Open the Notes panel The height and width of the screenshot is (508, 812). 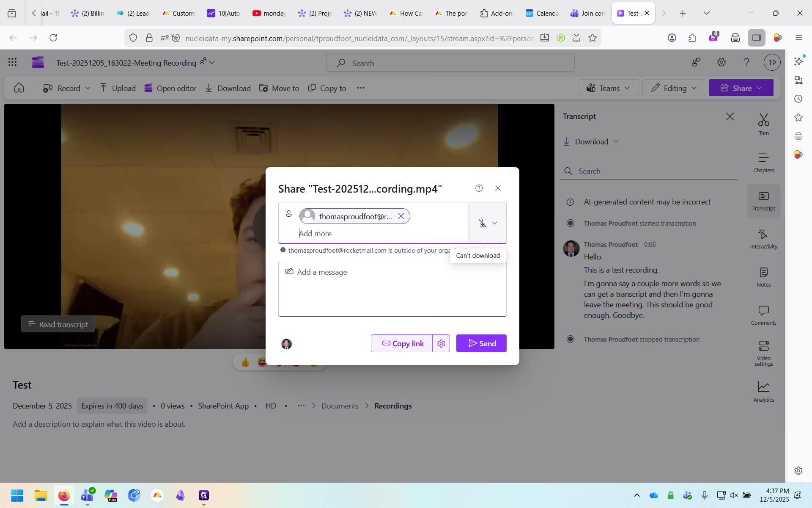coord(763,277)
